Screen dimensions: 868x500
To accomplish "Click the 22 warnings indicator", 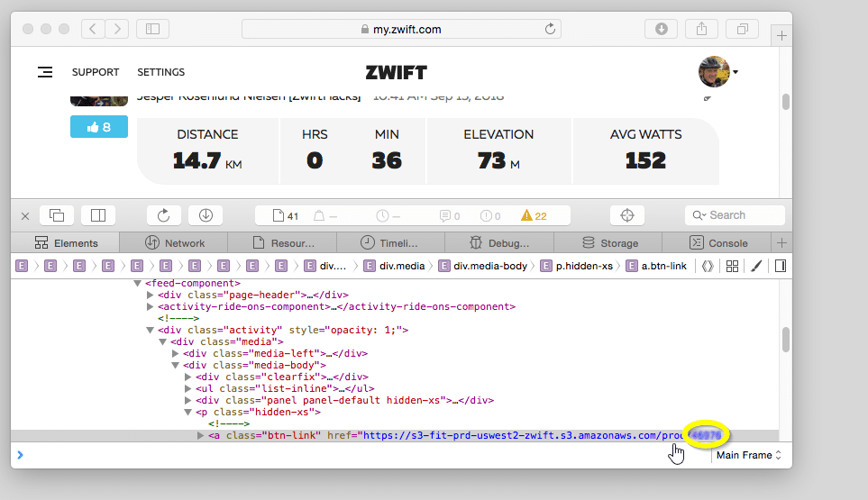I will point(534,215).
